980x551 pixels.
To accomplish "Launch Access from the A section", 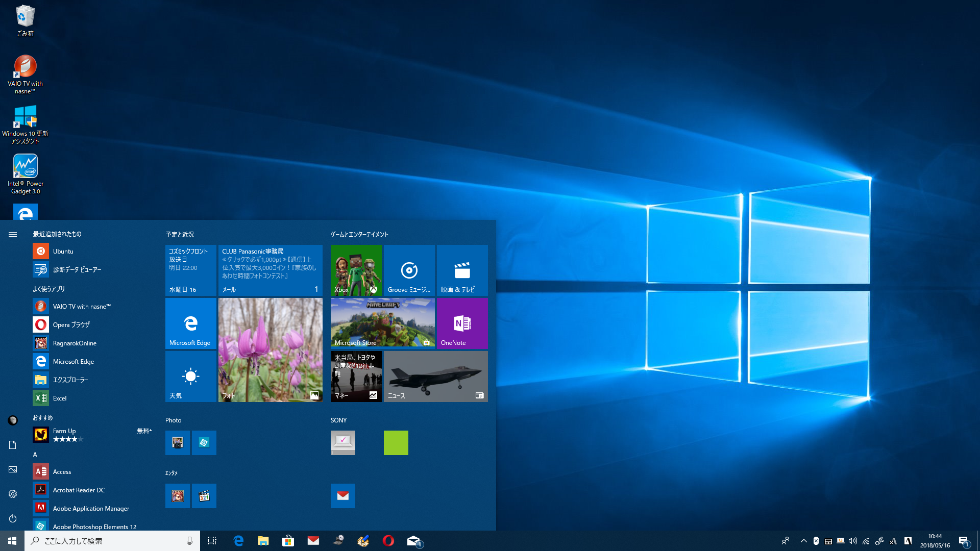I will tap(93, 471).
